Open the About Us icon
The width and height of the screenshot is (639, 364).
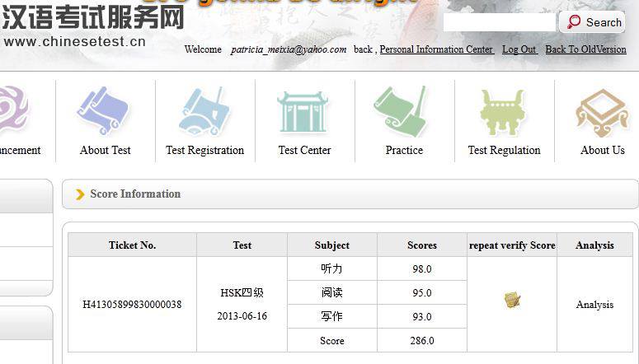pyautogui.click(x=602, y=111)
